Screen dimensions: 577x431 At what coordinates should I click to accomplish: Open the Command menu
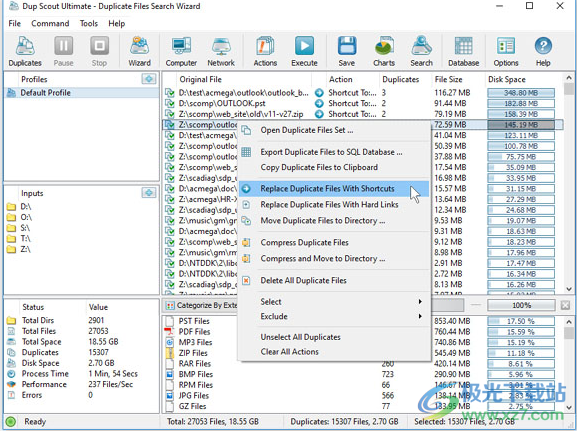pyautogui.click(x=50, y=24)
